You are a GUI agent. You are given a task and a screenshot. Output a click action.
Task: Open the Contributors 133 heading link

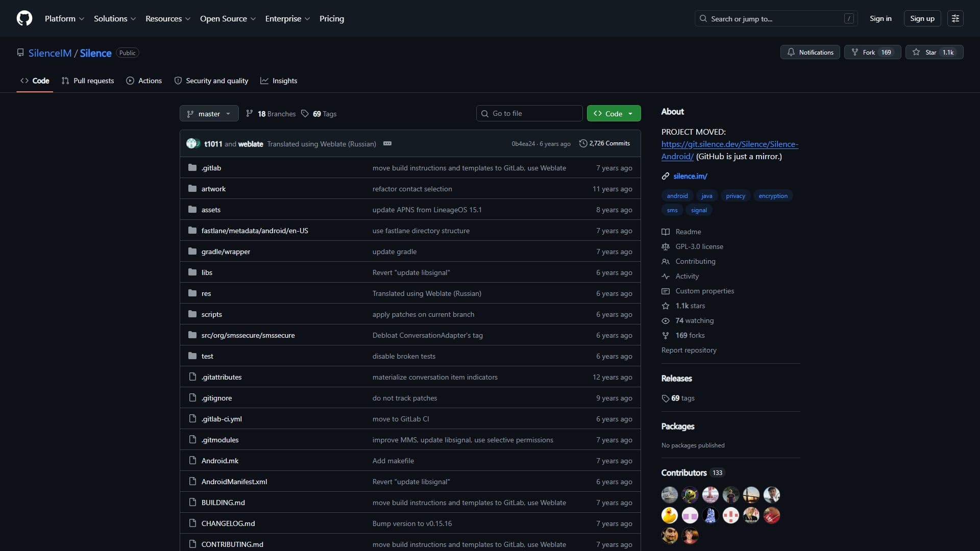(x=693, y=472)
